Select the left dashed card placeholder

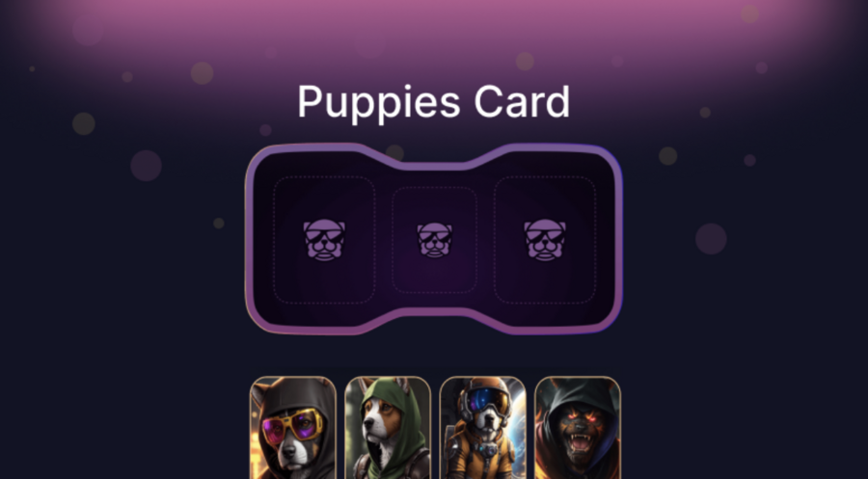tap(324, 240)
